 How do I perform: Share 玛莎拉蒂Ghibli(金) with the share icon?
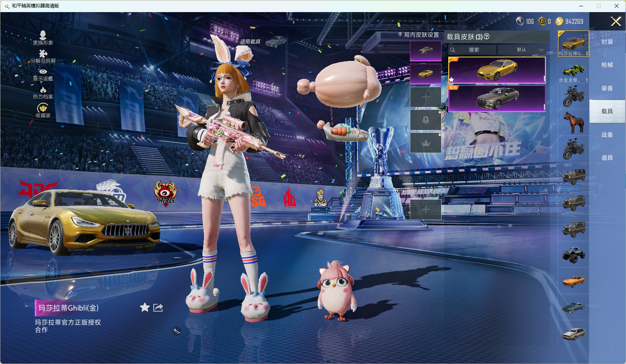tap(158, 307)
